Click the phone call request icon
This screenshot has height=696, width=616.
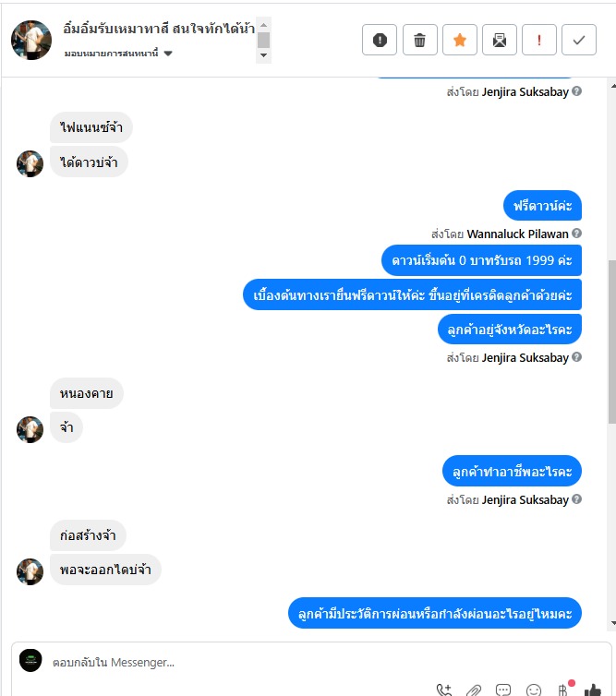[443, 690]
